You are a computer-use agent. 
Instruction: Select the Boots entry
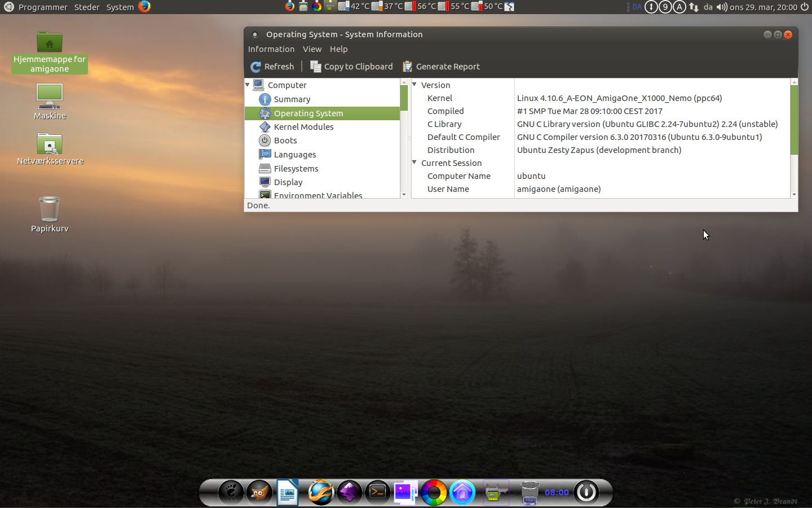pos(285,141)
